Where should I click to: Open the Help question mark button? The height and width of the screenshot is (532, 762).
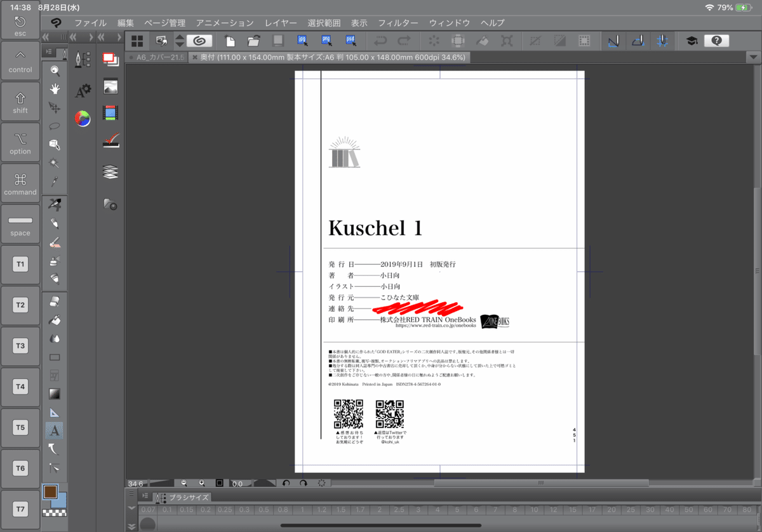[x=716, y=41]
